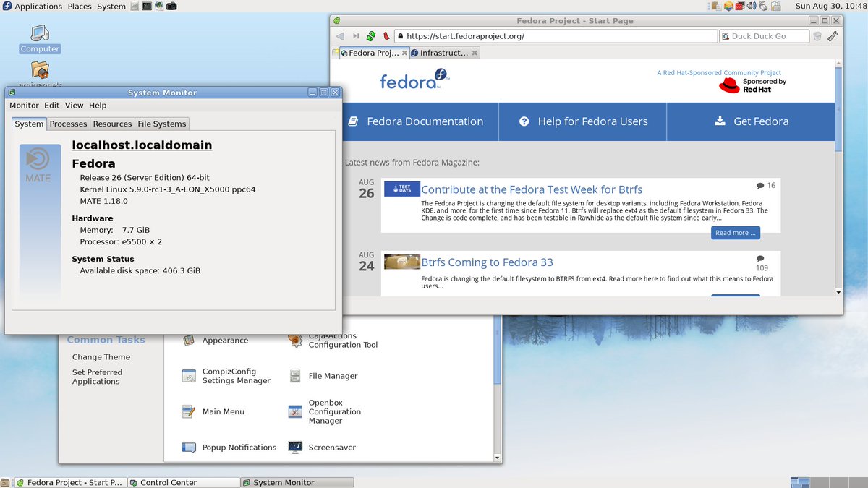Open the System menu in top panel
The height and width of the screenshot is (488, 868).
coord(111,6)
